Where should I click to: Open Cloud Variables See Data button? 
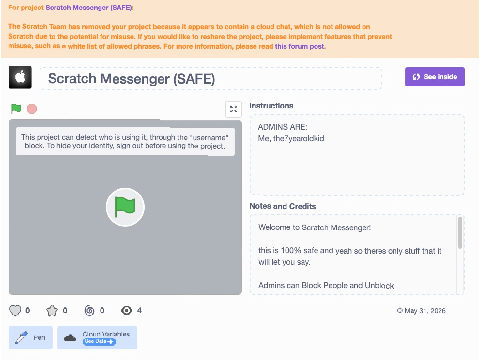(99, 341)
